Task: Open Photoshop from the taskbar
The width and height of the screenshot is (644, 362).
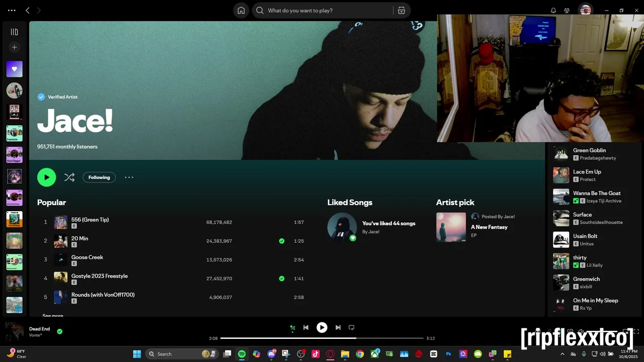Action: (x=449, y=354)
